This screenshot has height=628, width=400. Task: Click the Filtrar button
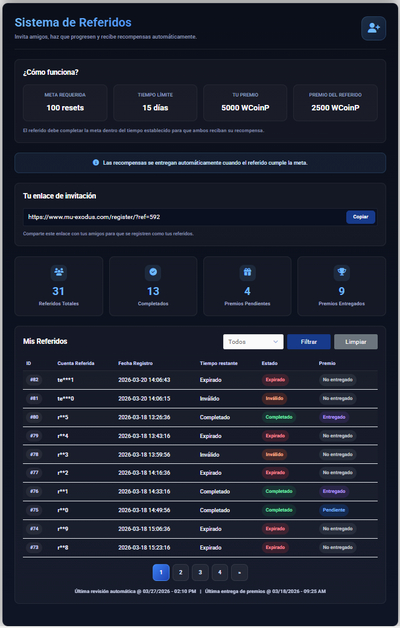coord(309,342)
